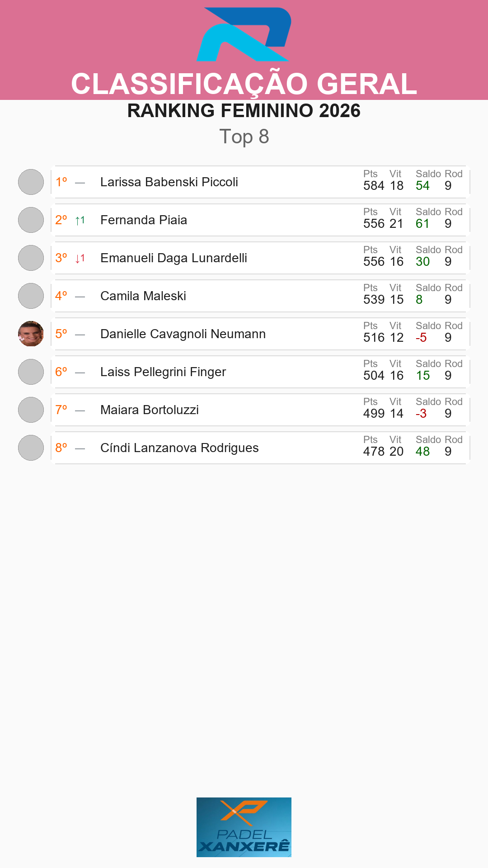Click the CLASSIFICAÇÃO GERAL header text

(244, 84)
